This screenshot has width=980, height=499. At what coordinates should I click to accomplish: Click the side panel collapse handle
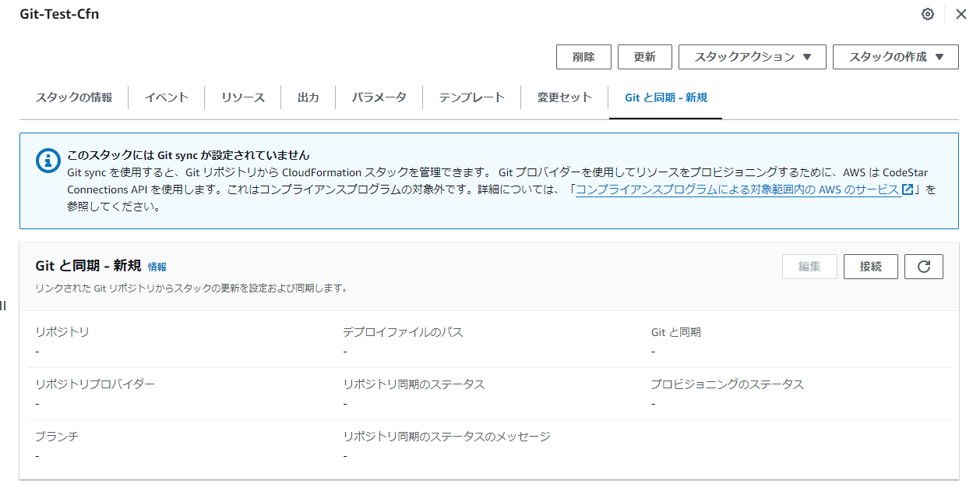coord(3,305)
